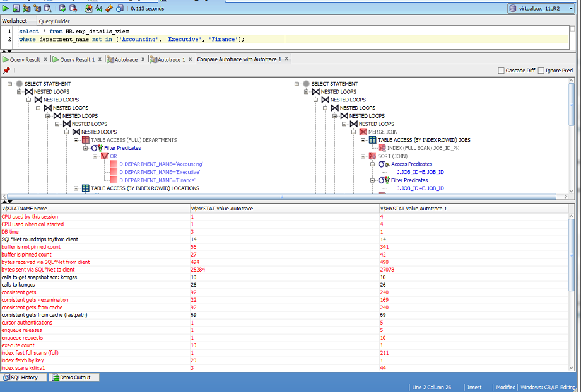Image resolution: width=581 pixels, height=392 pixels.
Task: Click the scroll-down arrow of the statistics table
Action: click(572, 367)
